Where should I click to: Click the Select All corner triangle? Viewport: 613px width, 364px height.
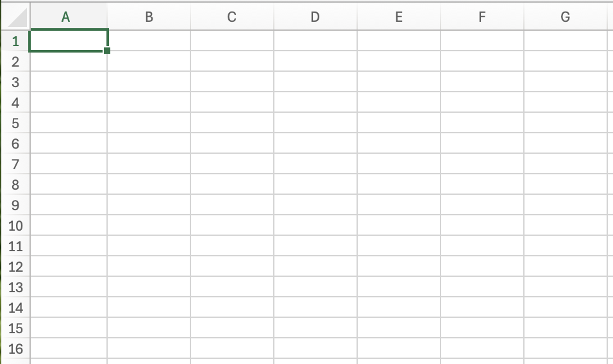click(x=19, y=19)
